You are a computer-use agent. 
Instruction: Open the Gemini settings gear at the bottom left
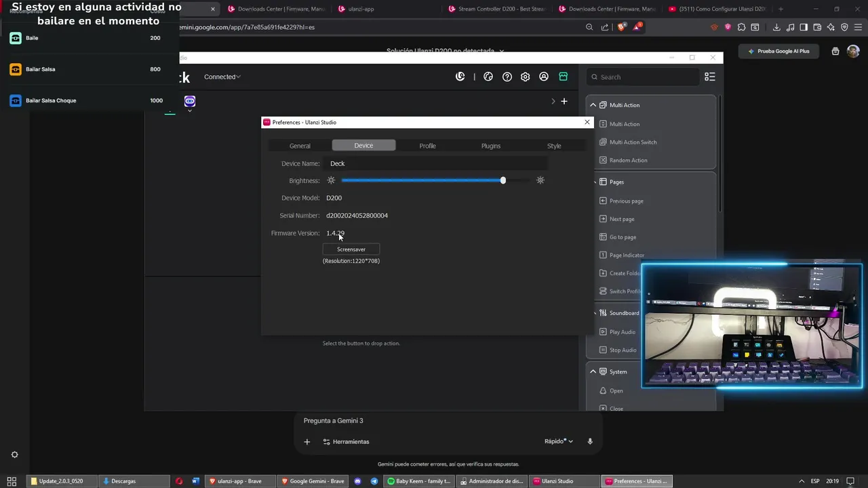[15, 455]
